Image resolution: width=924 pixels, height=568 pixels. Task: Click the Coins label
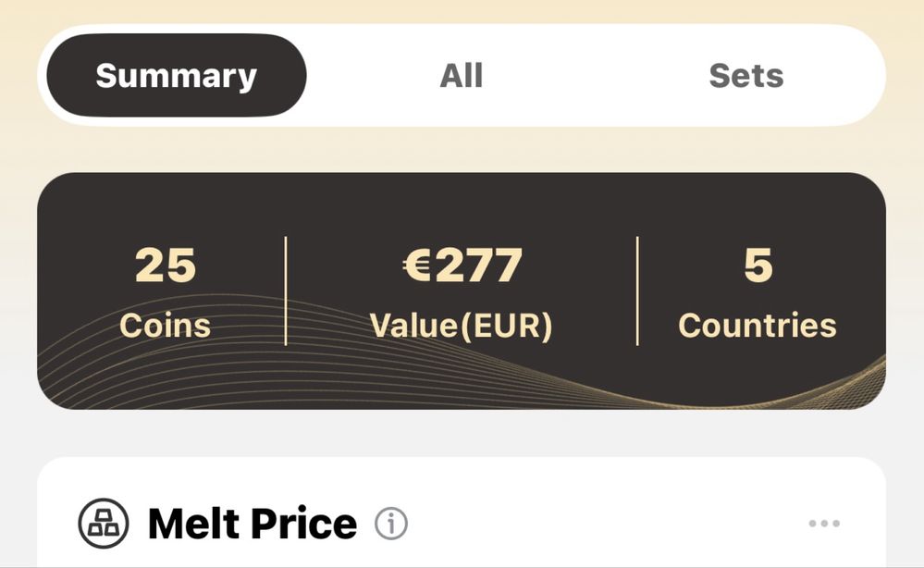click(x=165, y=326)
